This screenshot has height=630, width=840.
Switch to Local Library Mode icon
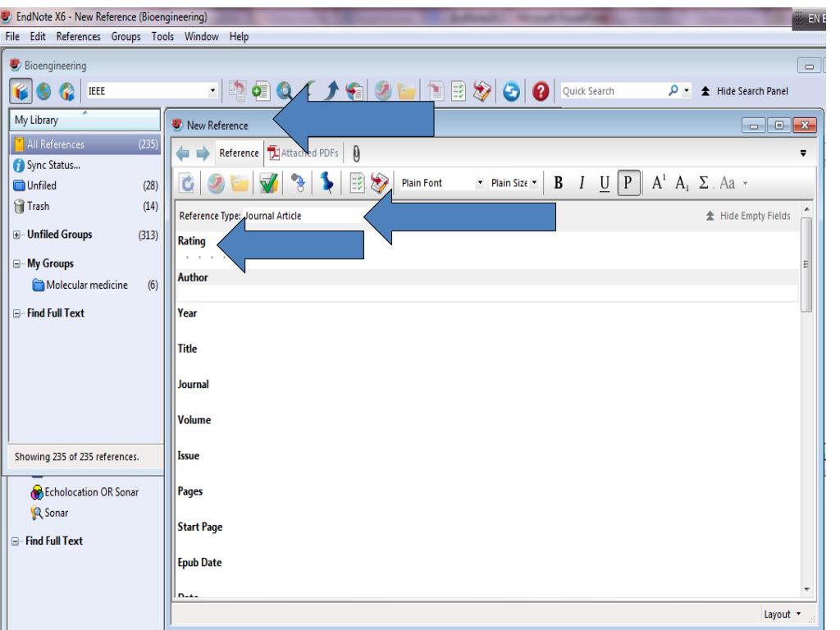21,91
